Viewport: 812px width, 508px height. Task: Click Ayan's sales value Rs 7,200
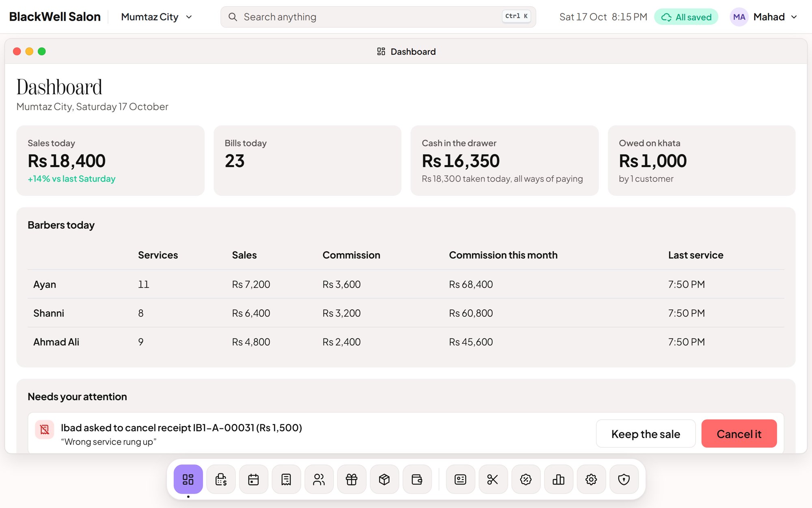pyautogui.click(x=251, y=284)
